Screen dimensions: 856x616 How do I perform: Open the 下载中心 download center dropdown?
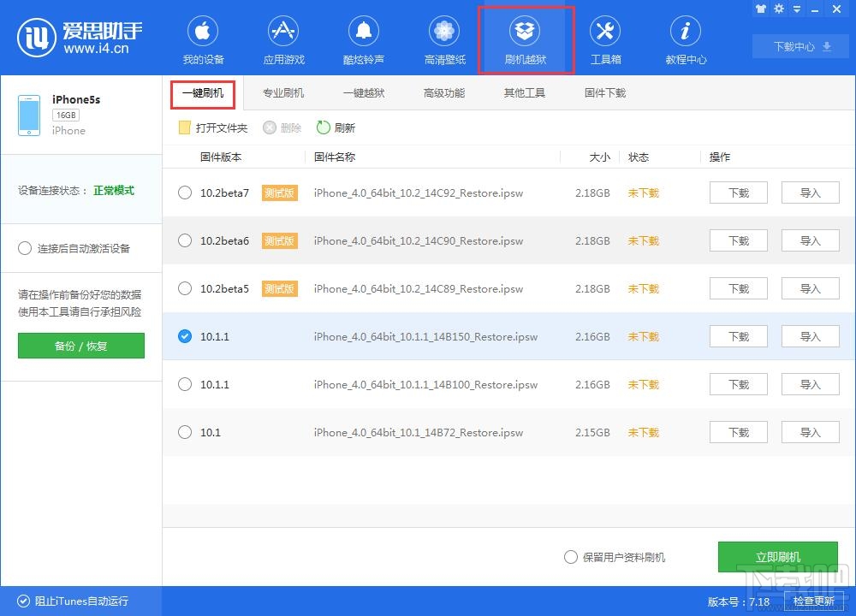click(800, 47)
